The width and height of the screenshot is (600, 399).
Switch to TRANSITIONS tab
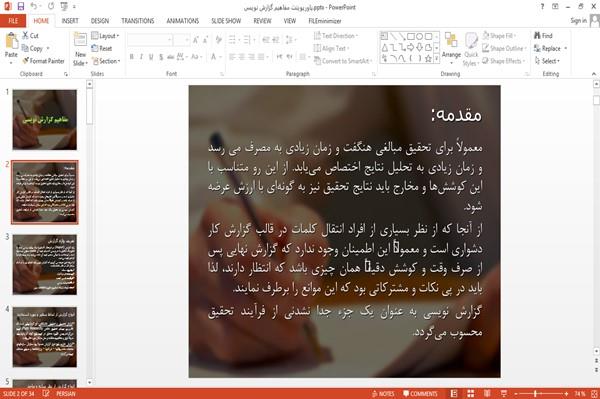[x=138, y=21]
